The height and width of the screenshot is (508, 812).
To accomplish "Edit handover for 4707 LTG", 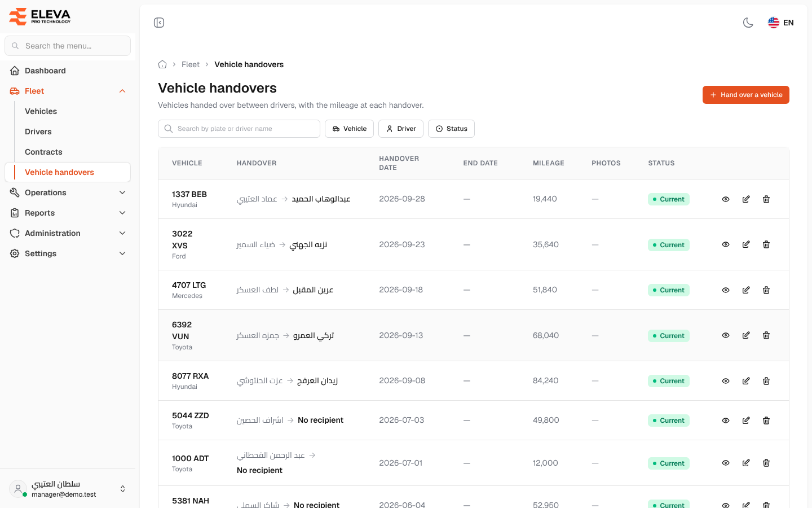I will (x=746, y=290).
